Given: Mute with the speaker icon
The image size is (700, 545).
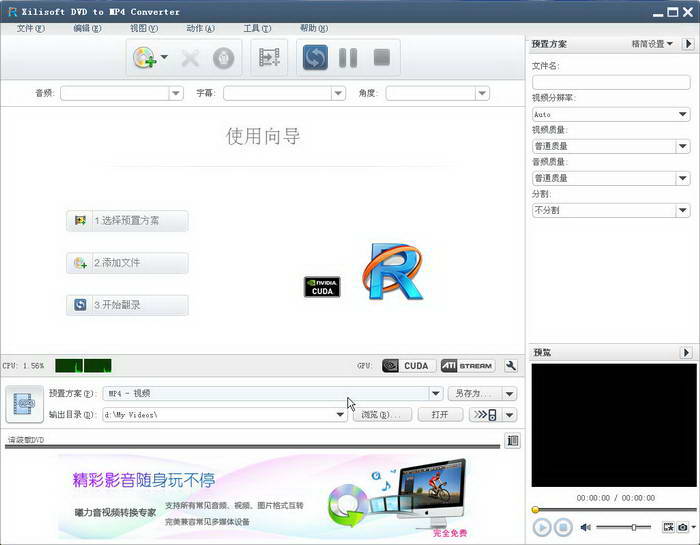Looking at the screenshot, I should pos(585,528).
